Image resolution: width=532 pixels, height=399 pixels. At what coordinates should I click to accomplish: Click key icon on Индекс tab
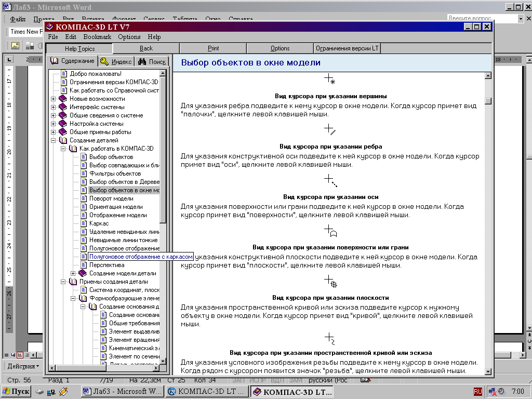tap(104, 61)
